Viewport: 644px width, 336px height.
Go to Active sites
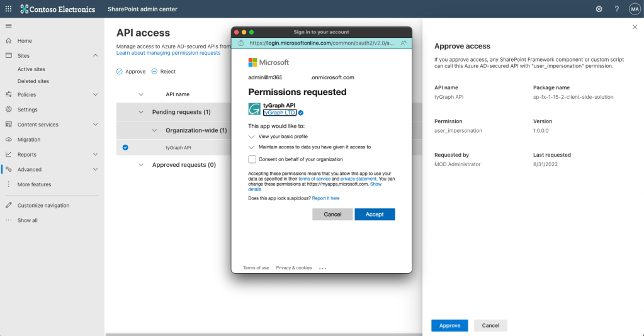[31, 69]
